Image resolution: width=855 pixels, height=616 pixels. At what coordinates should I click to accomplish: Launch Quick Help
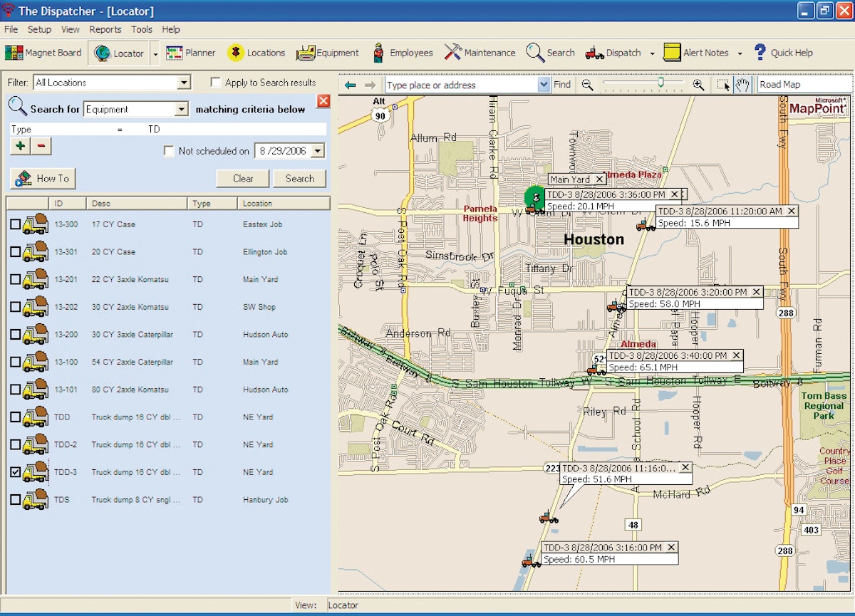pyautogui.click(x=784, y=52)
